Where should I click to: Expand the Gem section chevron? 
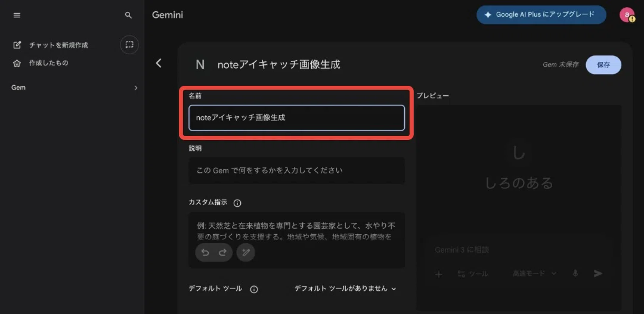click(135, 88)
